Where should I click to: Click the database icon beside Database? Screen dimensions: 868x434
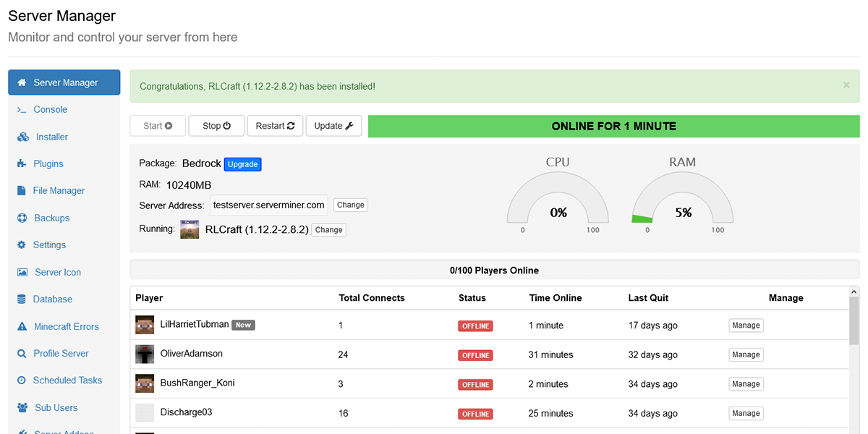point(21,299)
